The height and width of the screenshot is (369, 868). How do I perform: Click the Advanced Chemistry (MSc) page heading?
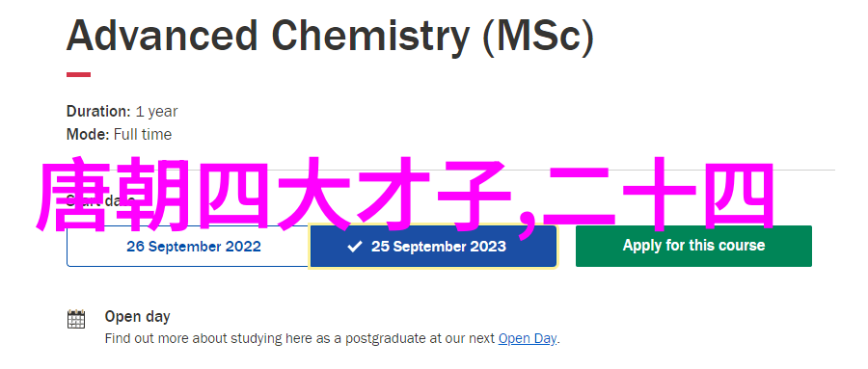330,37
